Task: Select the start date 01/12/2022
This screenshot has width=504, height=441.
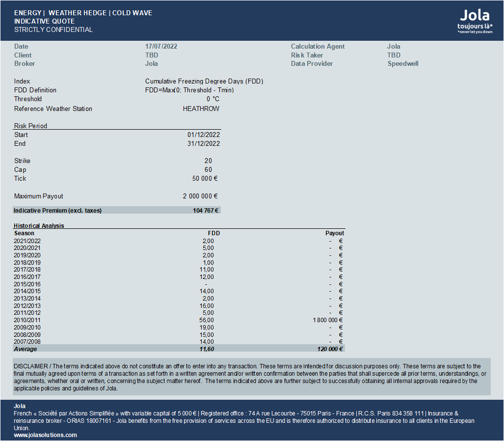Action: point(204,135)
